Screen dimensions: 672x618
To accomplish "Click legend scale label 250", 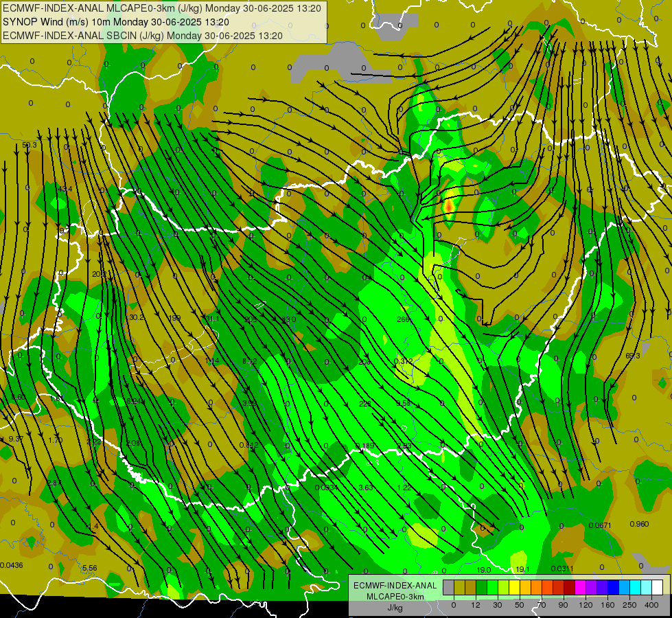I will pyautogui.click(x=629, y=605).
